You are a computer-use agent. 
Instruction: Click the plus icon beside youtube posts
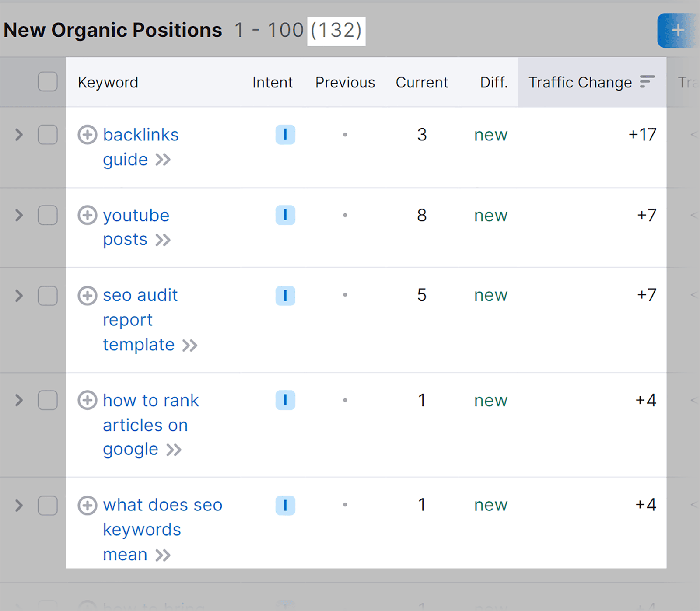pos(87,215)
